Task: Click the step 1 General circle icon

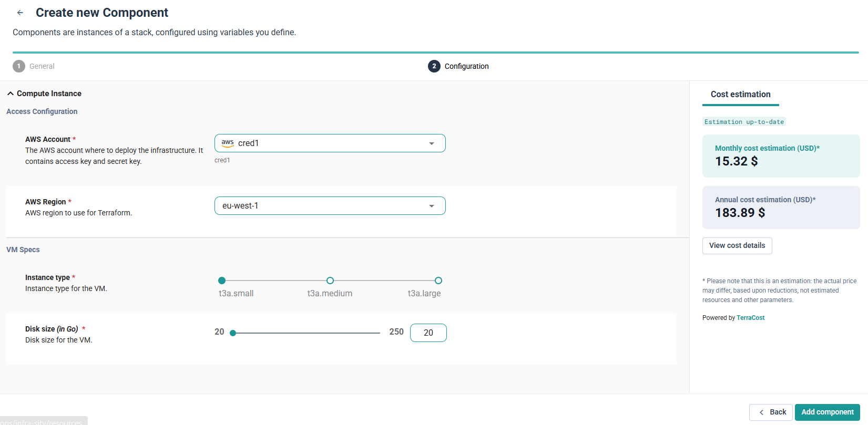Action: click(19, 66)
